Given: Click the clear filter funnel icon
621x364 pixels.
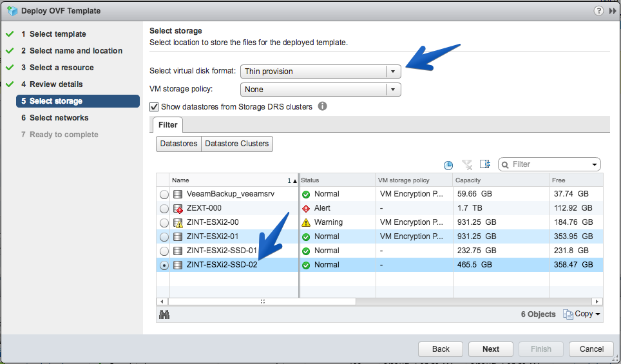Looking at the screenshot, I should click(x=467, y=164).
